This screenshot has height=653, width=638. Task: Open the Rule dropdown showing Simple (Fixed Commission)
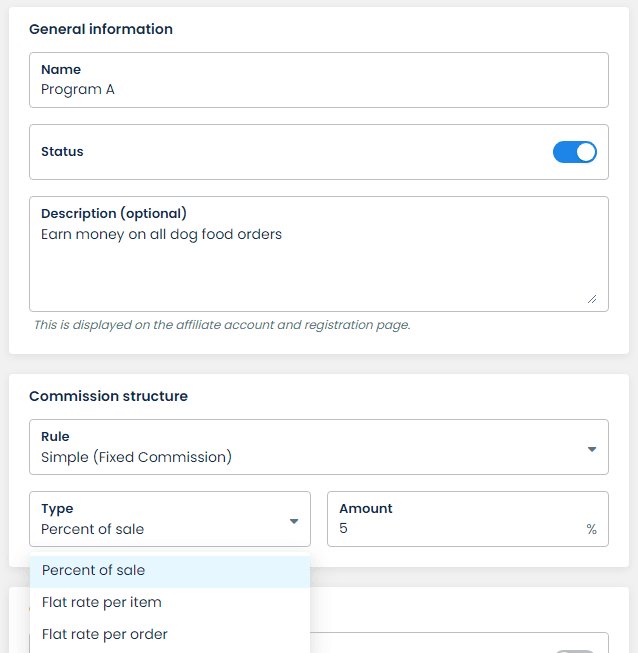(319, 447)
